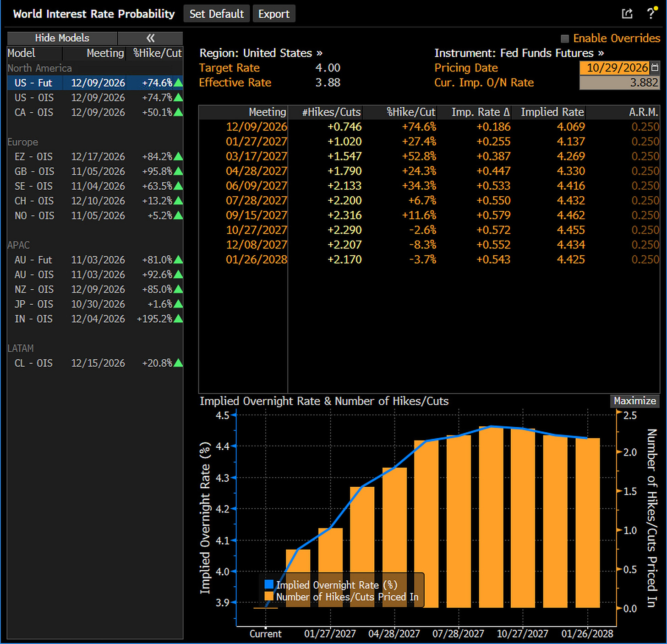667x644 pixels.
Task: Expand the Region: United States selector
Action: [x=261, y=53]
